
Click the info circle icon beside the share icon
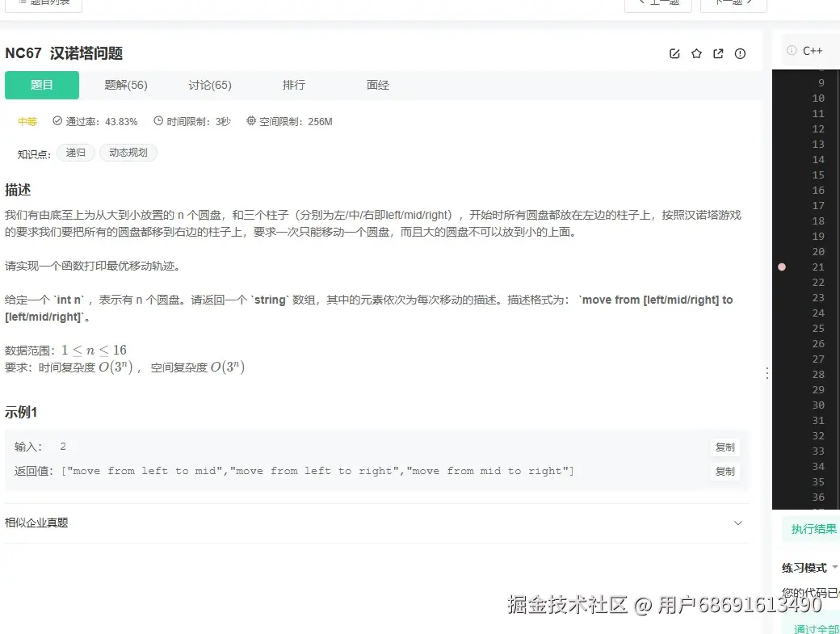(740, 53)
